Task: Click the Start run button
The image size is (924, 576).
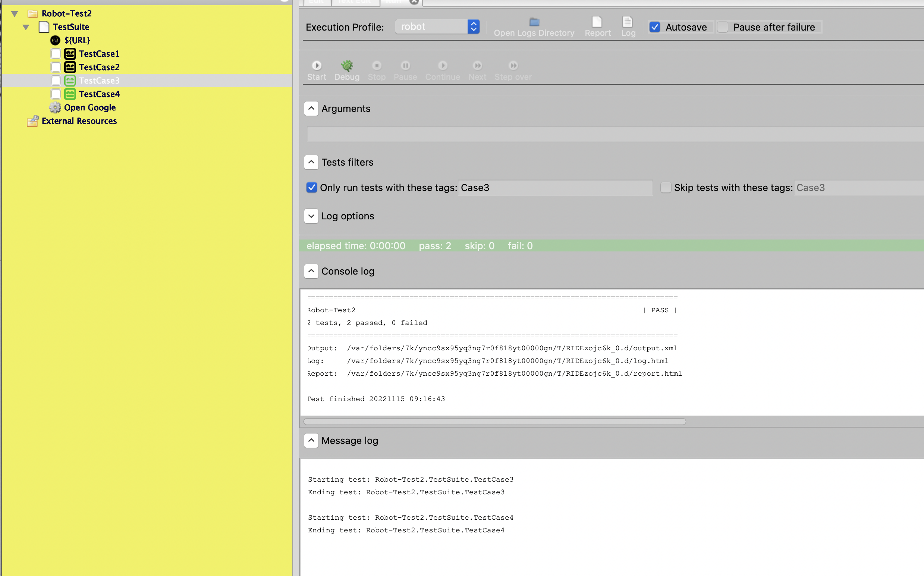Action: [x=316, y=71]
